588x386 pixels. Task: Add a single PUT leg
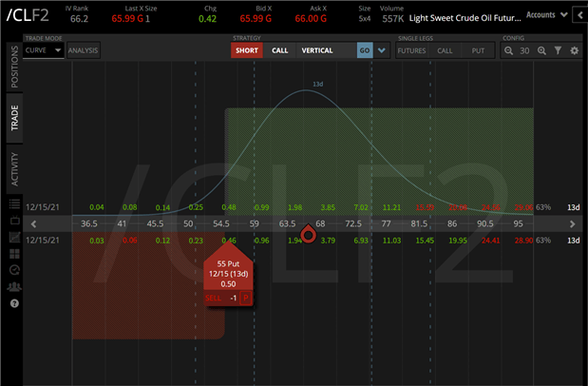pyautogui.click(x=478, y=50)
